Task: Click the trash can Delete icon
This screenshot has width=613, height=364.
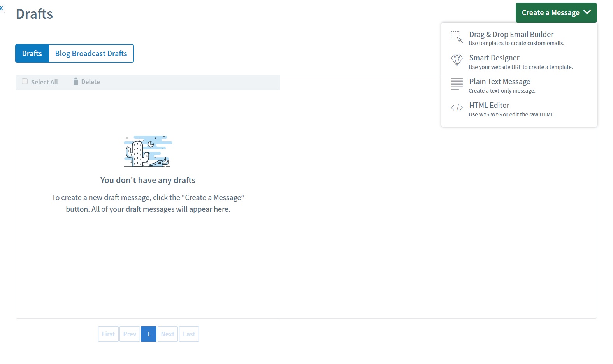Action: (76, 81)
